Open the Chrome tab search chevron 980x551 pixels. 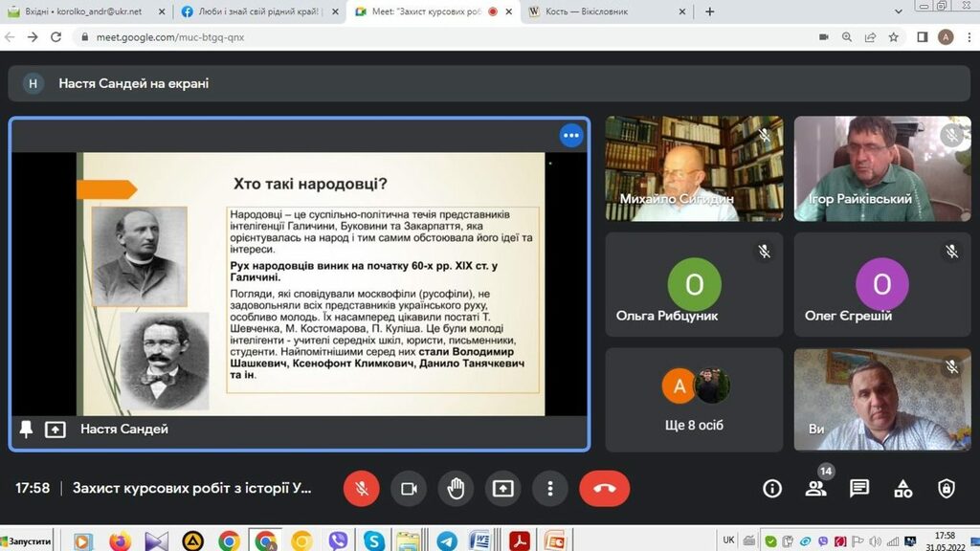(x=899, y=12)
